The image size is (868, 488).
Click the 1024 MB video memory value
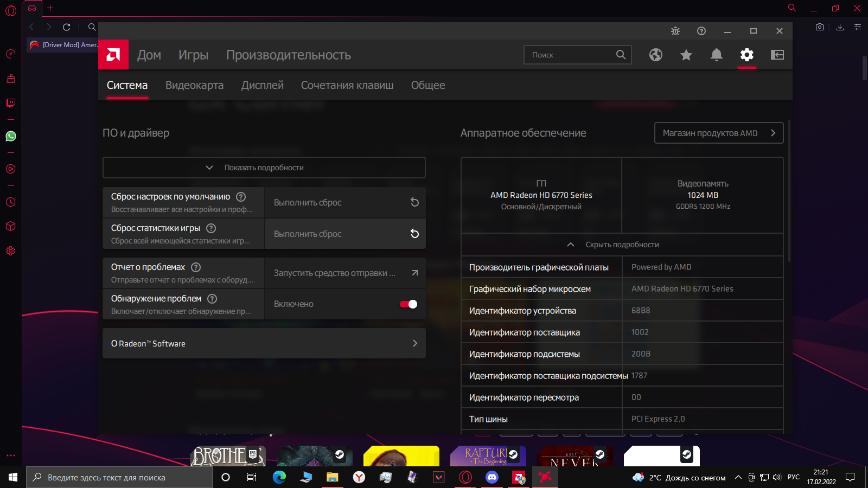703,195
